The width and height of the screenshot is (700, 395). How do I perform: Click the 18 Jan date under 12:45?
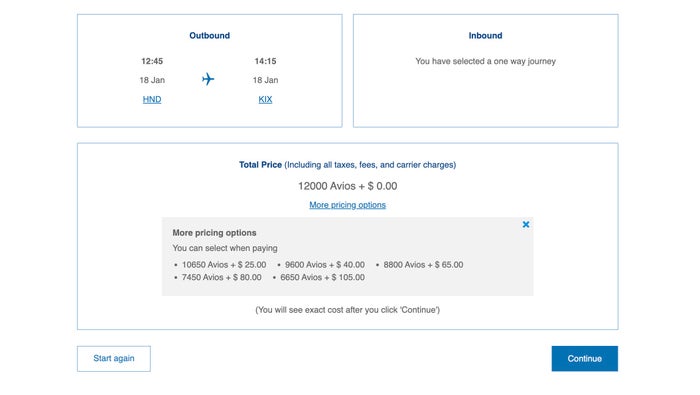152,80
